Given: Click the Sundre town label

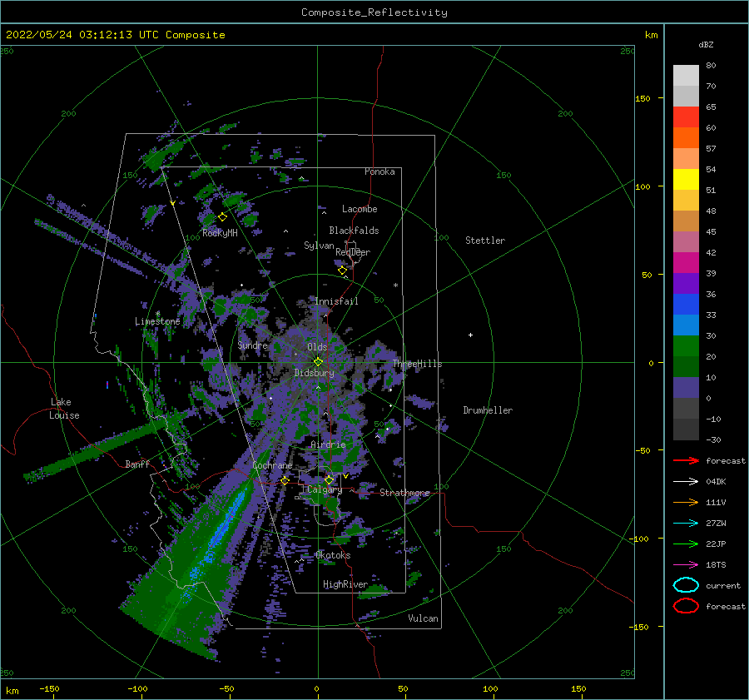Looking at the screenshot, I should [253, 345].
